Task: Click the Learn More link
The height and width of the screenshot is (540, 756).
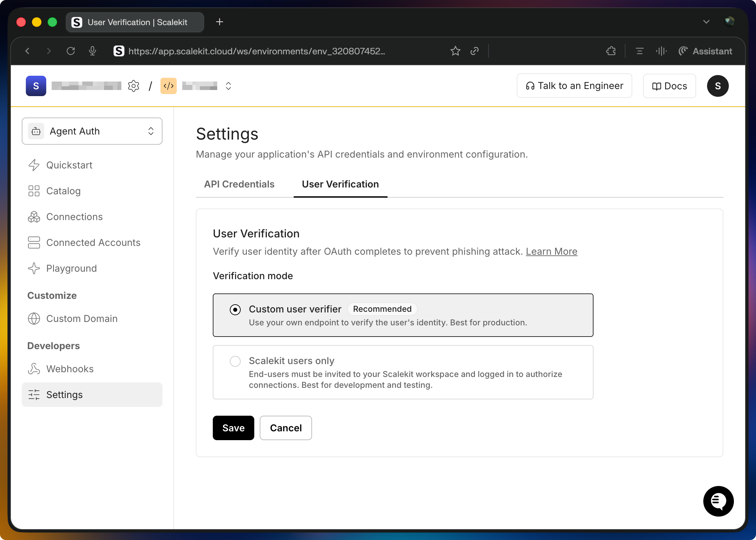Action: click(x=551, y=251)
